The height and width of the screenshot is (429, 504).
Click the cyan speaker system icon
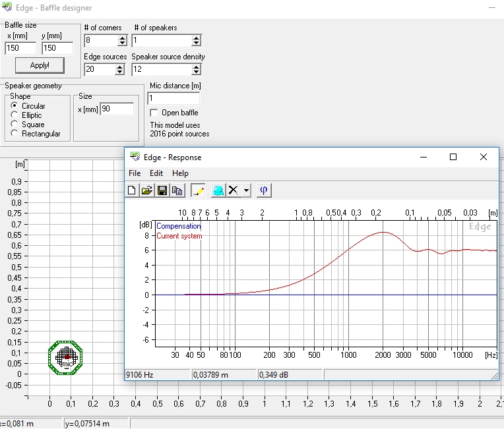pyautogui.click(x=218, y=190)
